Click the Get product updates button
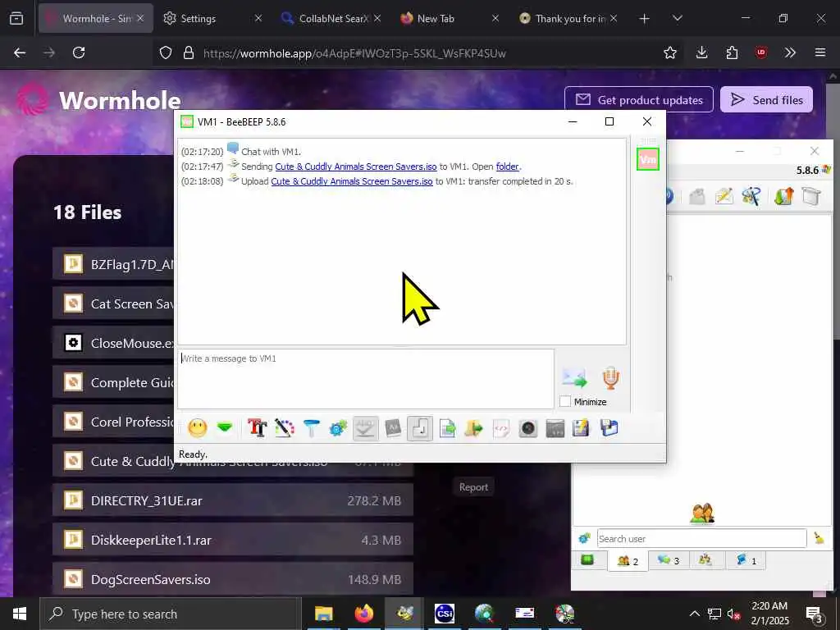The width and height of the screenshot is (840, 630). click(639, 99)
